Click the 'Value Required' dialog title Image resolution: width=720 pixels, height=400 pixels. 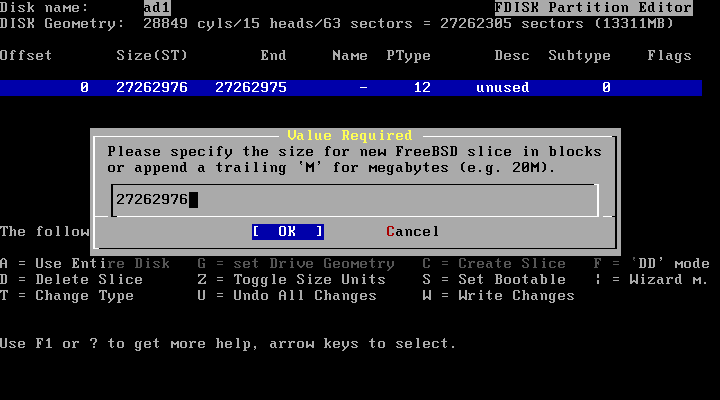point(350,135)
